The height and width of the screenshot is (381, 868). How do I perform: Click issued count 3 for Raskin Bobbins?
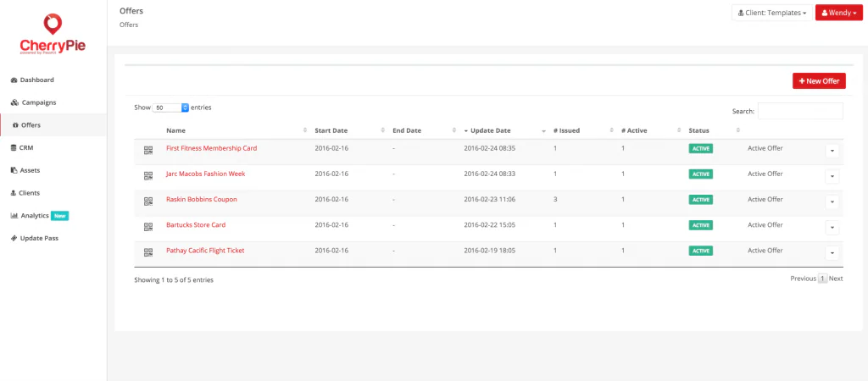click(555, 199)
